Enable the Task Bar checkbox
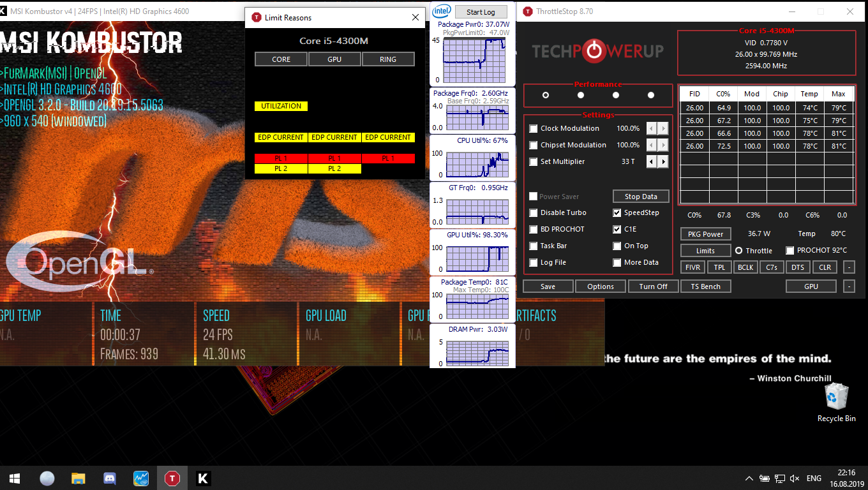The image size is (868, 490). tap(534, 246)
